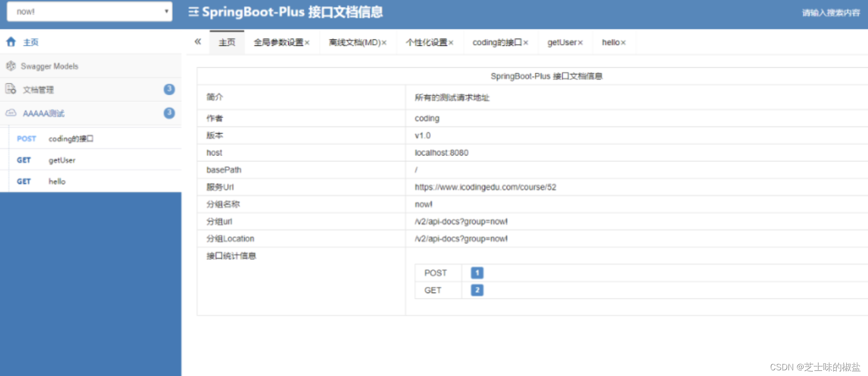868x376 pixels.
Task: Focus the search content input field
Action: pos(831,13)
